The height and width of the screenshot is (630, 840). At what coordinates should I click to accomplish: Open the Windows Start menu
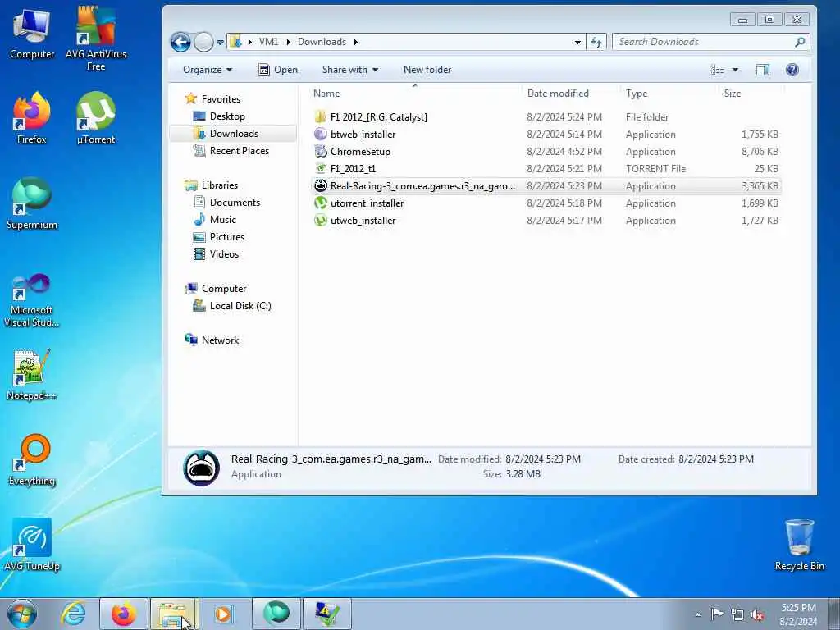pos(22,614)
